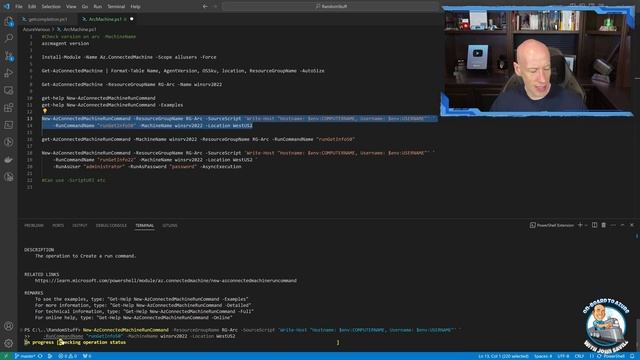Click line 4 Install-Module command
Viewport: 640px width, 360px height.
(129, 57)
